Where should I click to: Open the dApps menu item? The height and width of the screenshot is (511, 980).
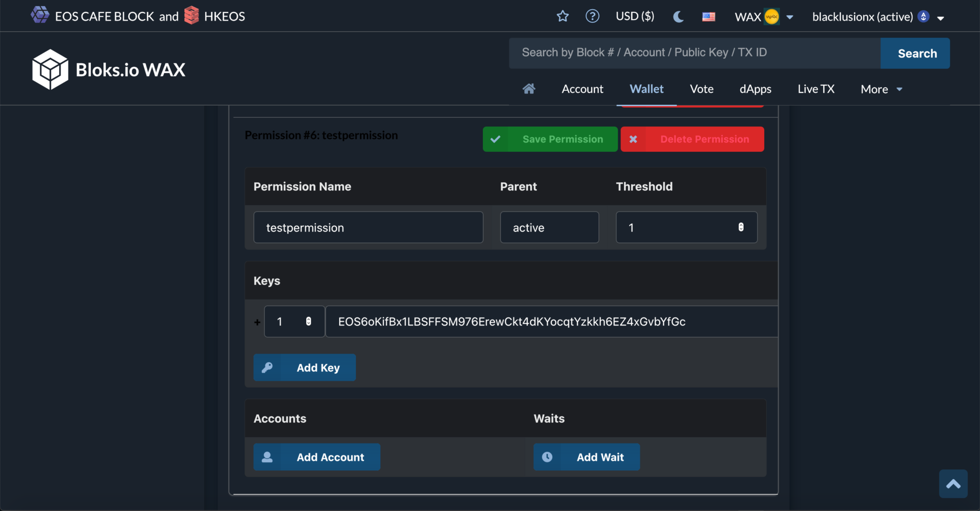(x=756, y=89)
